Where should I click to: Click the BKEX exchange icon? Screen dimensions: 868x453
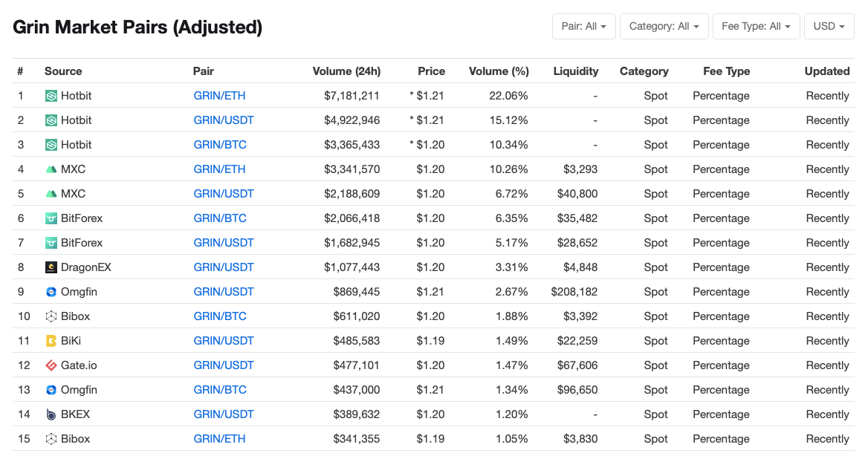51,414
